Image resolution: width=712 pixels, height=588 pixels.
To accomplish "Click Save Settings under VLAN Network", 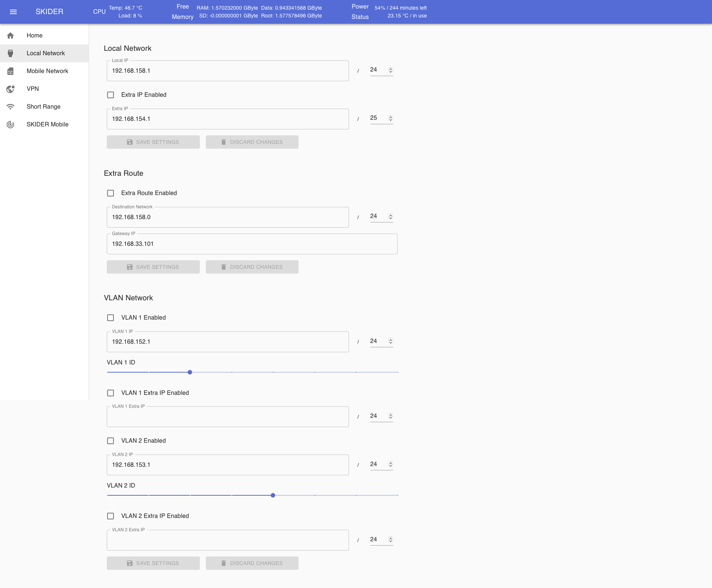I will click(153, 563).
